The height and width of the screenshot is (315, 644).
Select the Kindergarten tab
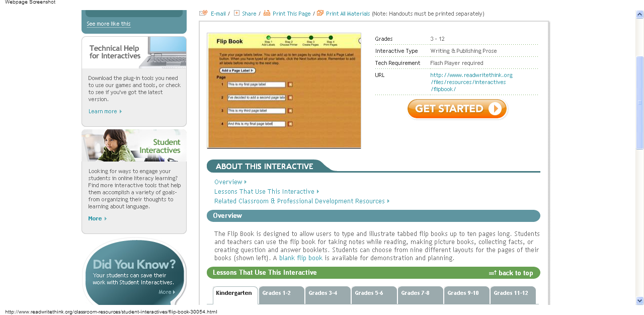click(x=235, y=295)
